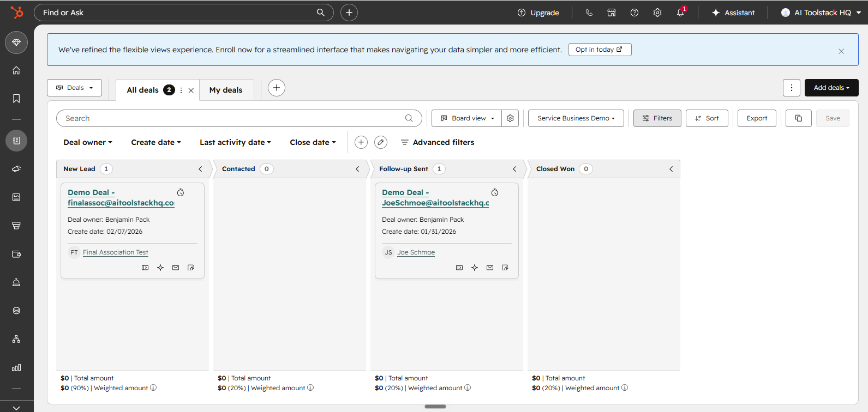Open the Last activity date filter dropdown

point(235,142)
